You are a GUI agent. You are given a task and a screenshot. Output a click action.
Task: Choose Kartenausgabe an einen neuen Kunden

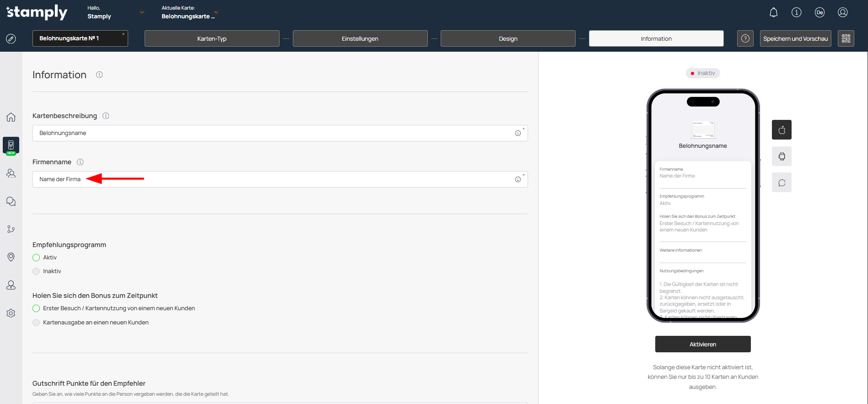[36, 323]
